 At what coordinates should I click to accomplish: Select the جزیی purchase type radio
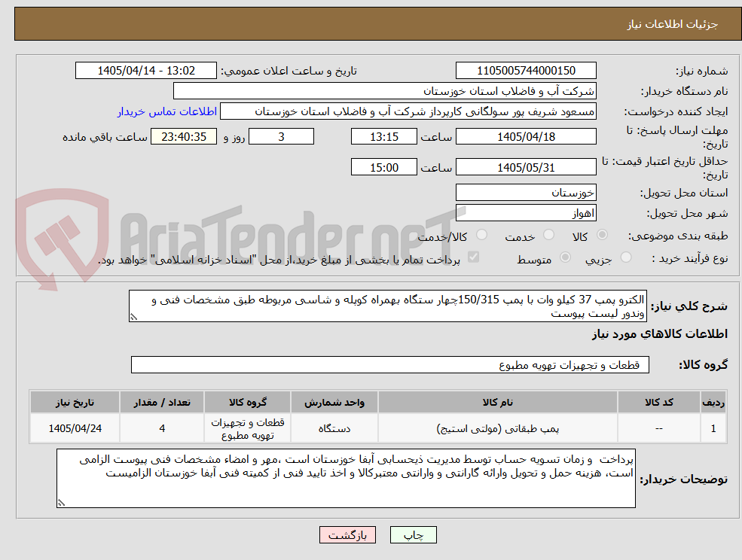click(x=626, y=257)
